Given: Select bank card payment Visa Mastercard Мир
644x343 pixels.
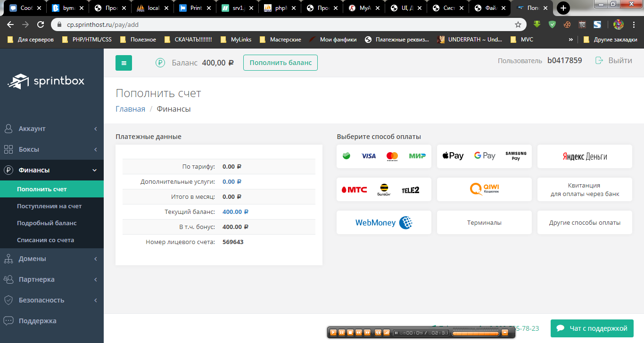Looking at the screenshot, I should click(384, 156).
